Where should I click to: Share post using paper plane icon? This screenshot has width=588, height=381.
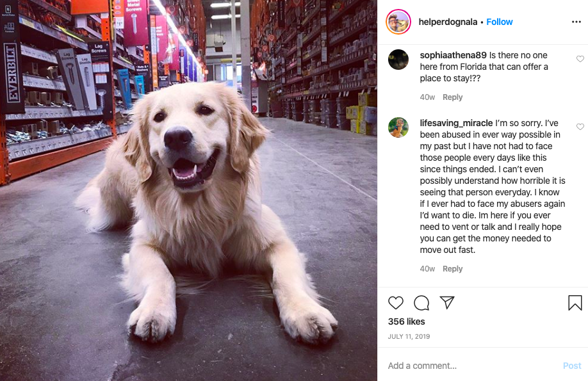(447, 302)
